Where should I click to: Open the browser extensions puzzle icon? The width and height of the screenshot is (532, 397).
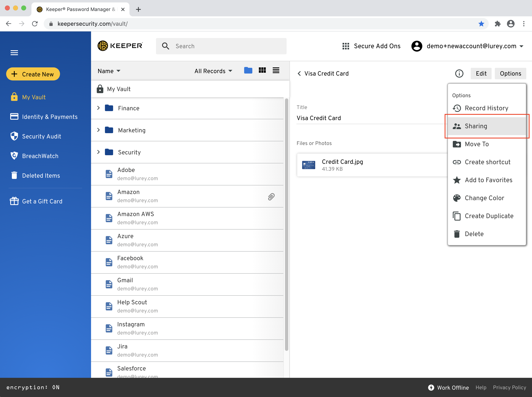[497, 23]
